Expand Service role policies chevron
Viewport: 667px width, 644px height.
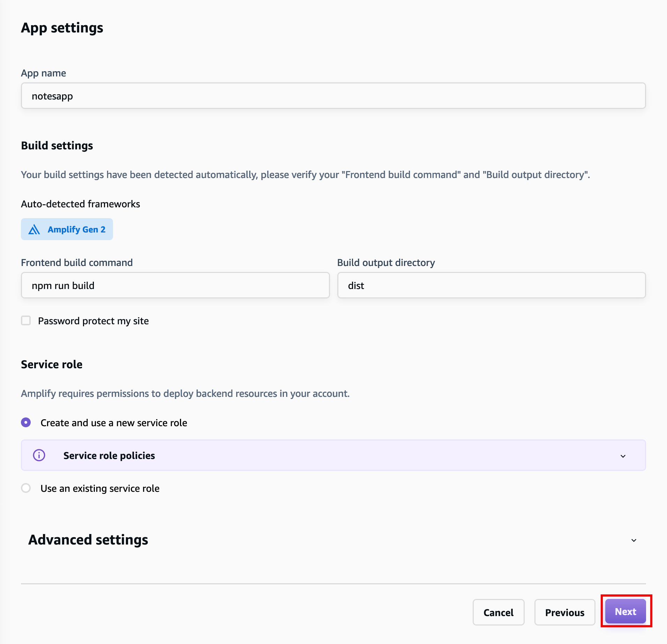pos(623,456)
